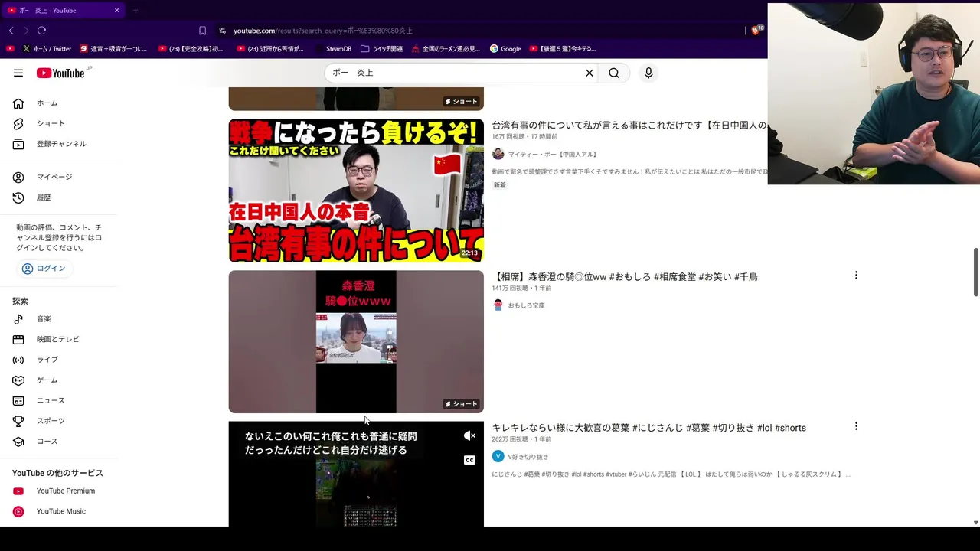Open the 森香澄 騎●位 short thumbnail

[356, 342]
